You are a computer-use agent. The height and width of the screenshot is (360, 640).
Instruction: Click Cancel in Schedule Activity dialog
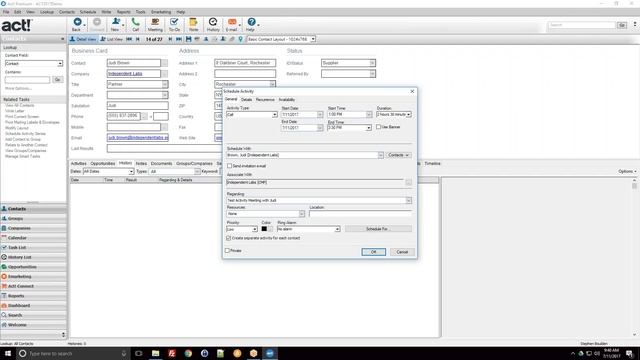click(x=402, y=252)
